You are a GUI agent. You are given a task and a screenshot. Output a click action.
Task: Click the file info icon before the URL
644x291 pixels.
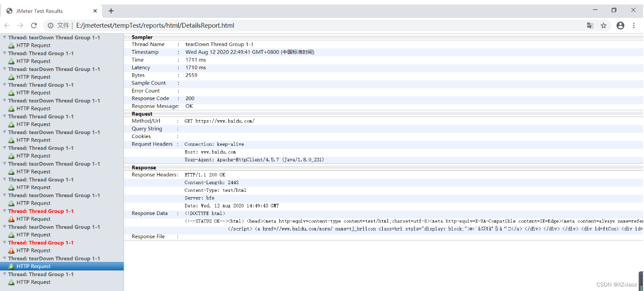pos(50,25)
